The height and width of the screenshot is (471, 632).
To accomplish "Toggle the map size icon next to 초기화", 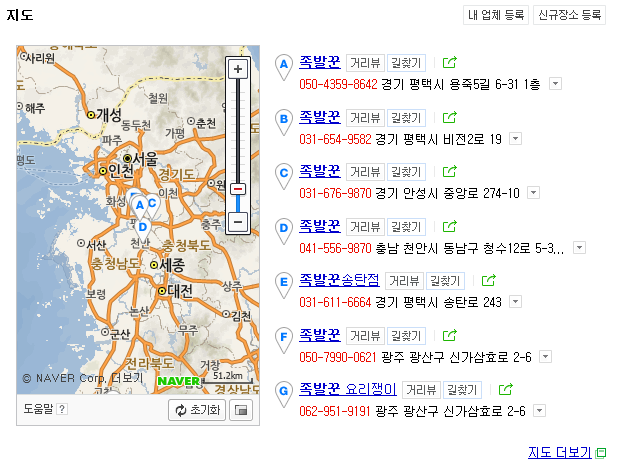I will pyautogui.click(x=241, y=410).
